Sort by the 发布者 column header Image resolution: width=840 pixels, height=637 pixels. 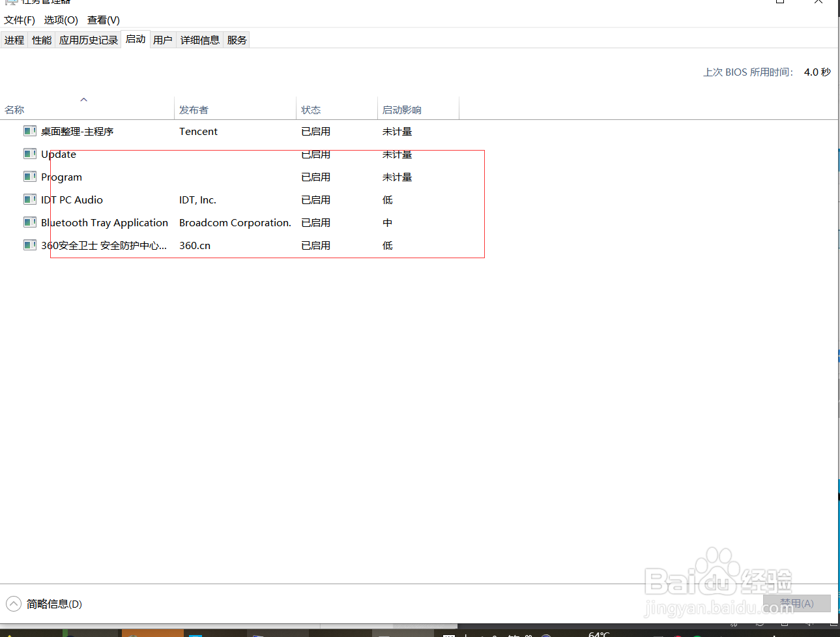click(x=235, y=110)
